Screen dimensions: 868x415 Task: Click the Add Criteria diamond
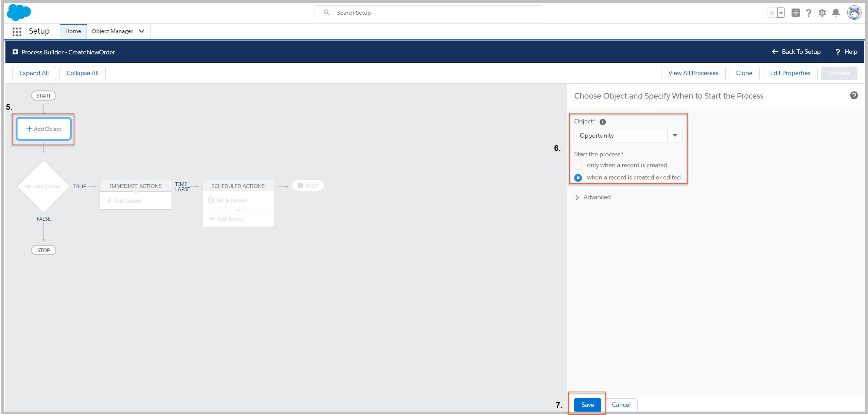[x=44, y=186]
